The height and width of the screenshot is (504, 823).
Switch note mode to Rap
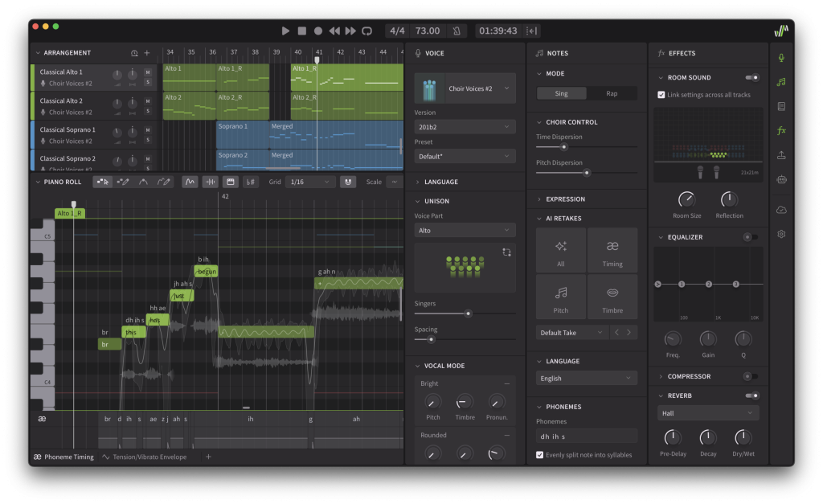[x=612, y=93]
